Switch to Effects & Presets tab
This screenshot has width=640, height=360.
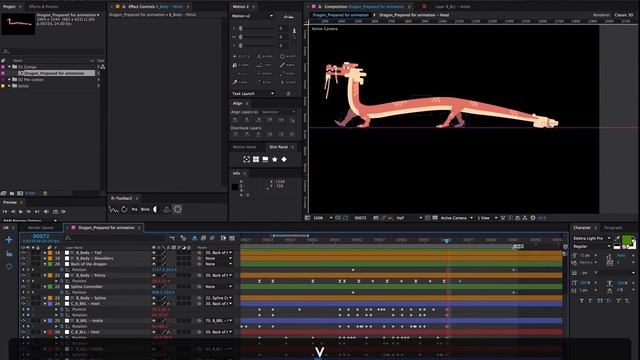(43, 7)
